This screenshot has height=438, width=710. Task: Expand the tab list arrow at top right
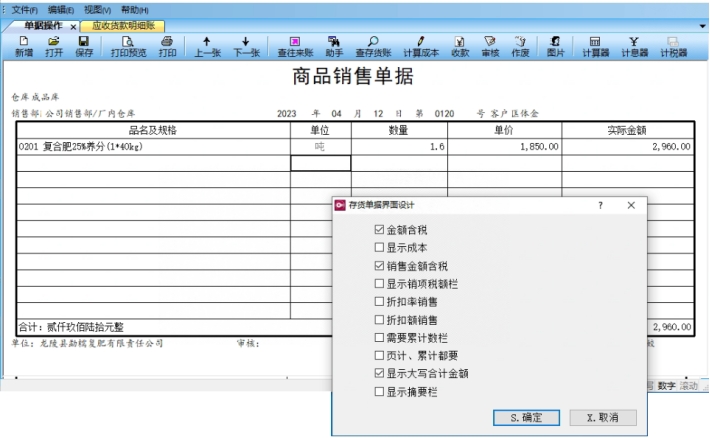(702, 25)
